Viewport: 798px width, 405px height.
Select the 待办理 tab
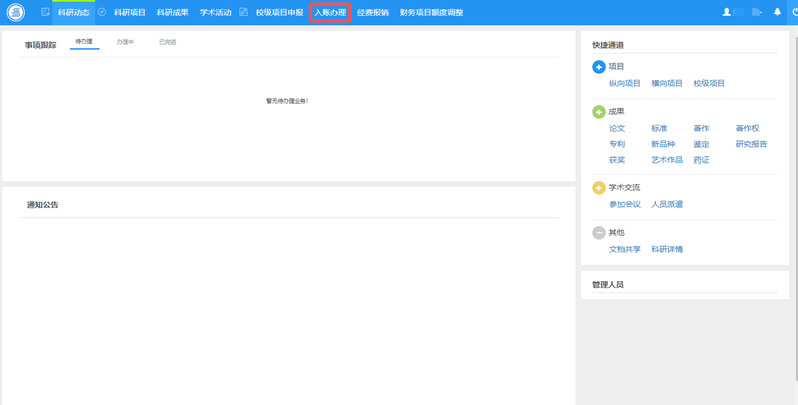click(84, 42)
